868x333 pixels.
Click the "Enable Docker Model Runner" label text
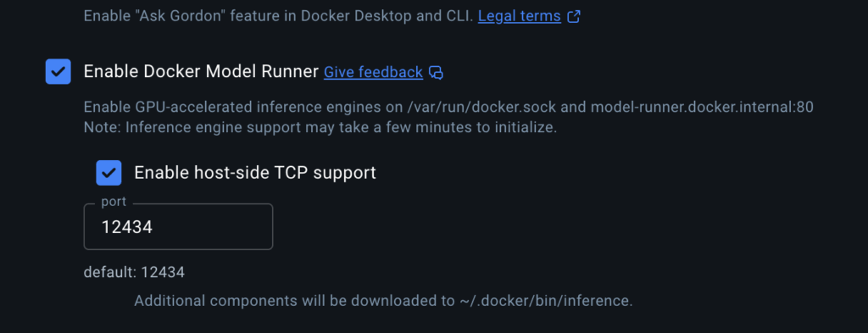tap(201, 71)
